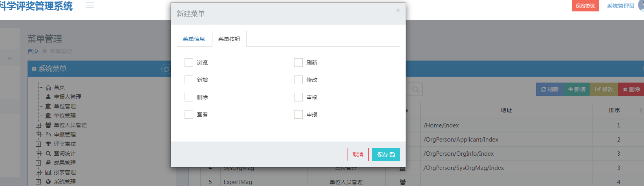
Task: Click the 首页 home icon in tree
Action: pyautogui.click(x=48, y=87)
